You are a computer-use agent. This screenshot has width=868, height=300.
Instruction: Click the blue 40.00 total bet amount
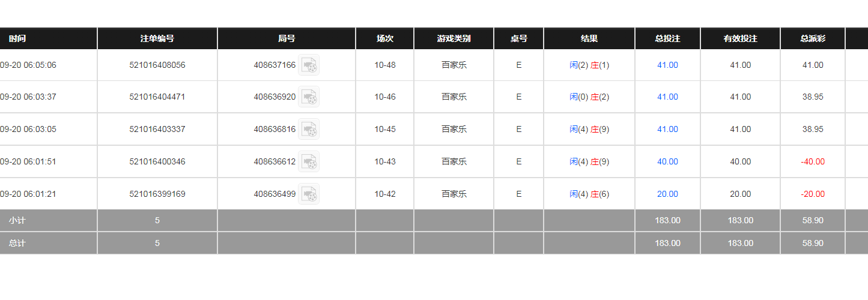click(667, 161)
